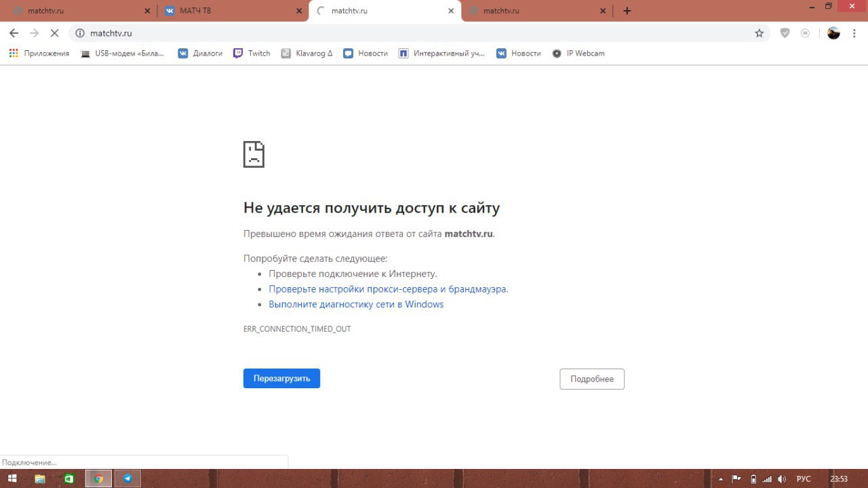The width and height of the screenshot is (868, 488).
Task: Click Проверьте настройки прокси-сервера и брандмауэра link
Action: pyautogui.click(x=388, y=288)
